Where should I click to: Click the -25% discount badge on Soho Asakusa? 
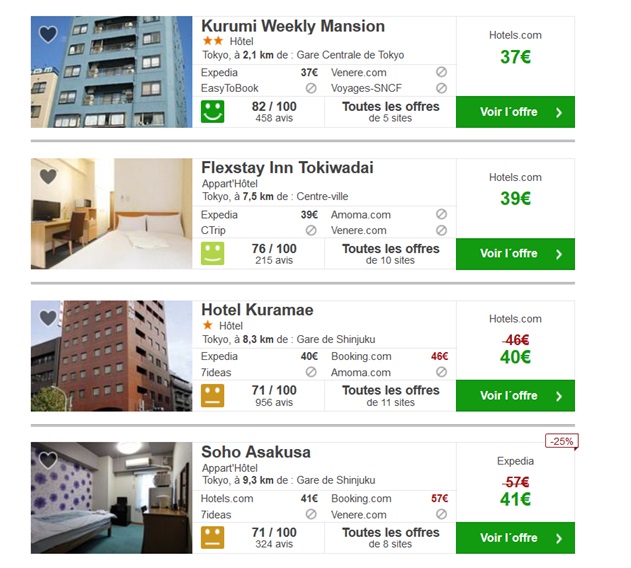[561, 441]
